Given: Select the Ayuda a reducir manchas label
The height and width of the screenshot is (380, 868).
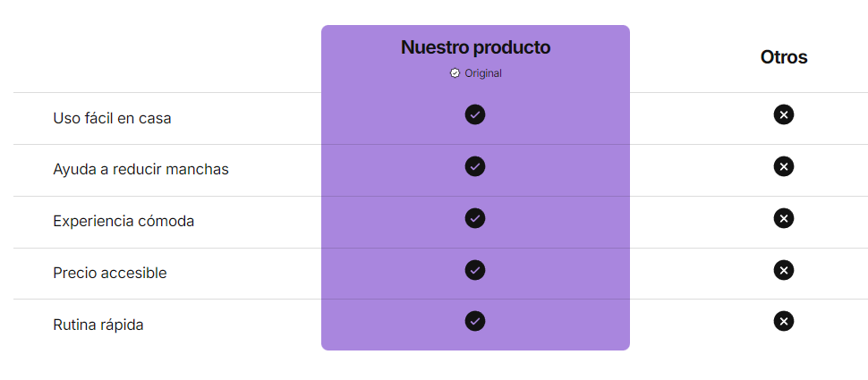Looking at the screenshot, I should [140, 169].
